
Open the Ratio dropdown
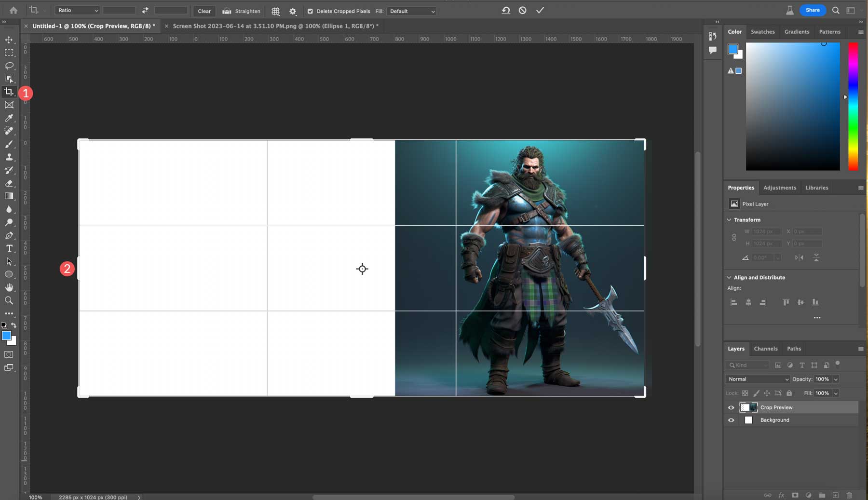tap(77, 10)
